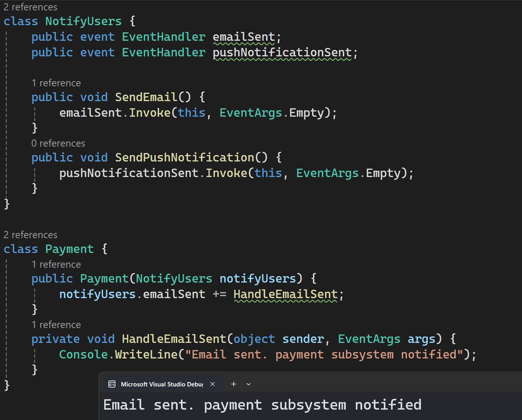Open the '0 references' CodeLens above SendPushNotification
This screenshot has width=522, height=420.
click(58, 143)
